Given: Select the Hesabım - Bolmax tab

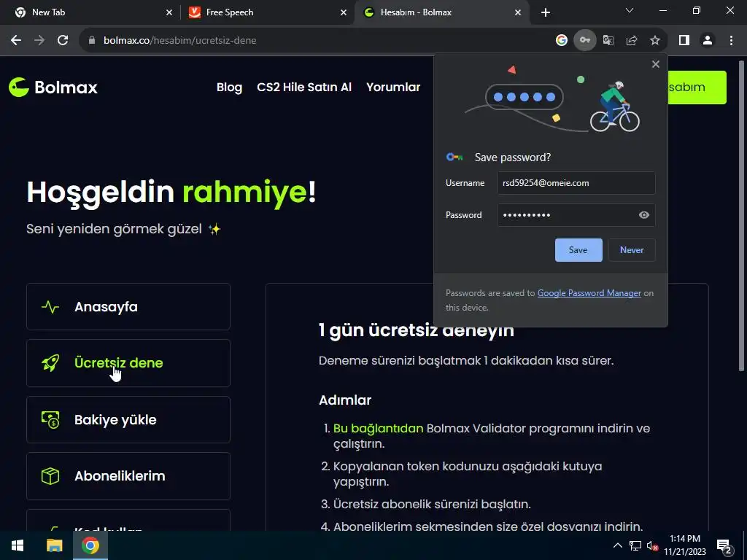Looking at the screenshot, I should [441, 12].
